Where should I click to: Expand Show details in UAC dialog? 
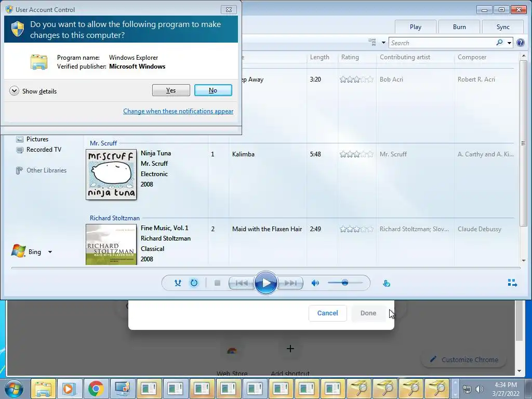click(x=33, y=91)
